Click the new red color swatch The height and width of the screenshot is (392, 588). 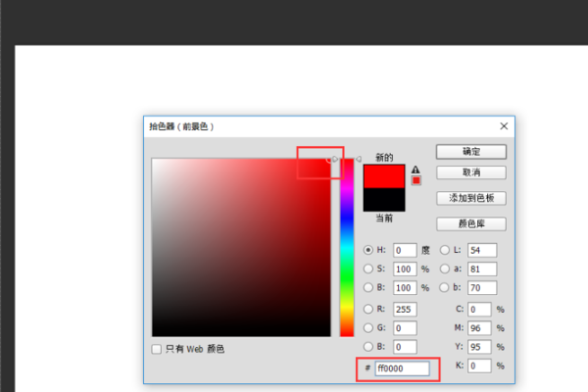pyautogui.click(x=383, y=176)
